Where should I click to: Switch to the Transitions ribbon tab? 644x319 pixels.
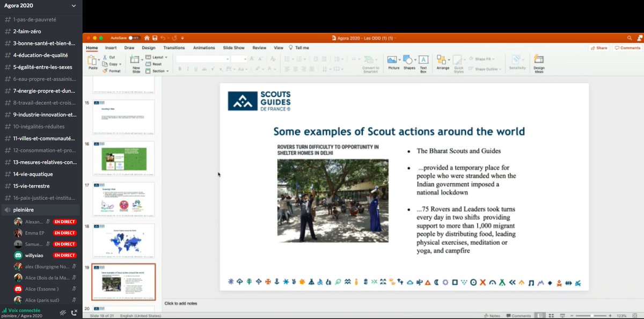(174, 48)
